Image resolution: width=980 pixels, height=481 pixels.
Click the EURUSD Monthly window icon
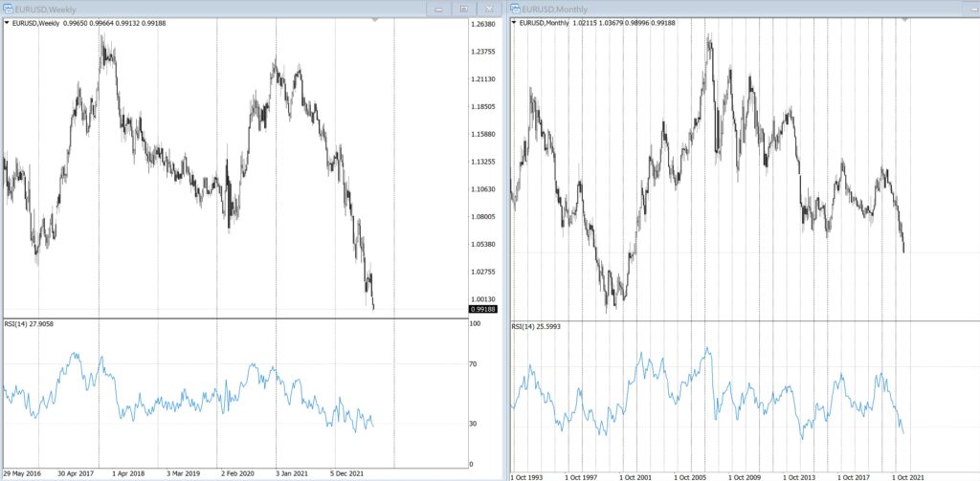tap(518, 9)
